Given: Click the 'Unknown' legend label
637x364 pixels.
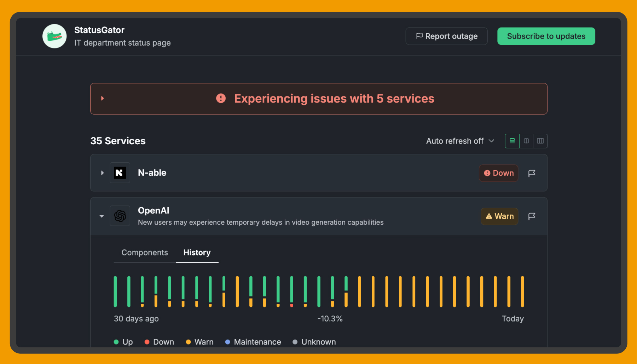Looking at the screenshot, I should tap(319, 342).
